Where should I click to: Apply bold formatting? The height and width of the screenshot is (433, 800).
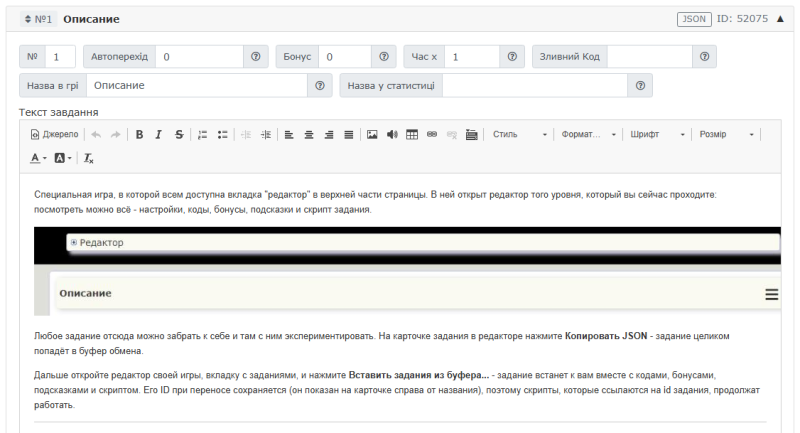pos(139,135)
